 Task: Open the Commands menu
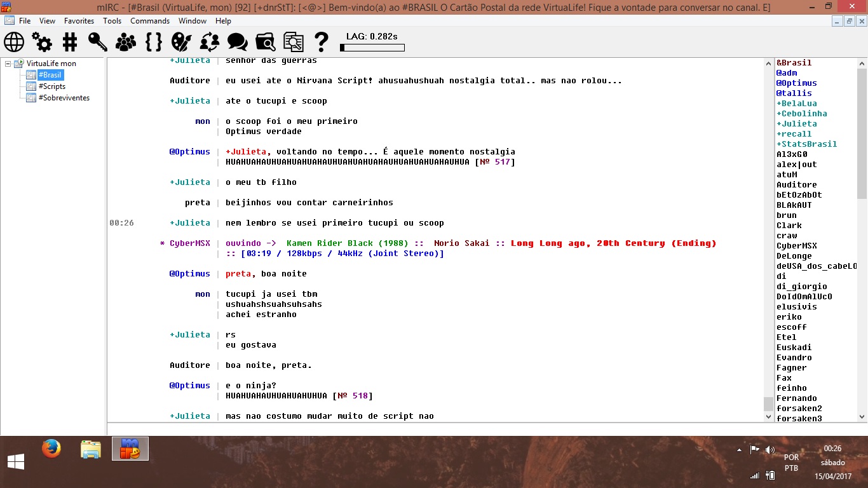coord(150,21)
